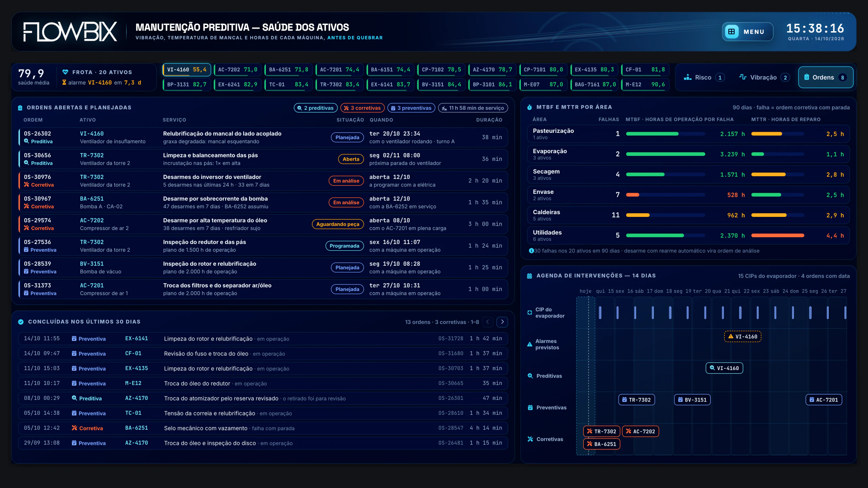Image resolution: width=868 pixels, height=488 pixels.
Task: Click the VI-4160 55,4 asset chip
Action: (x=187, y=70)
